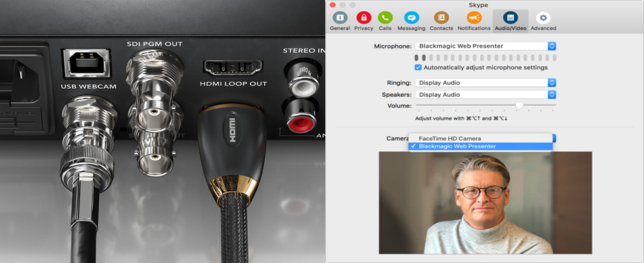Go to the Contacts preferences icon
The height and width of the screenshot is (263, 644).
coord(441,20)
